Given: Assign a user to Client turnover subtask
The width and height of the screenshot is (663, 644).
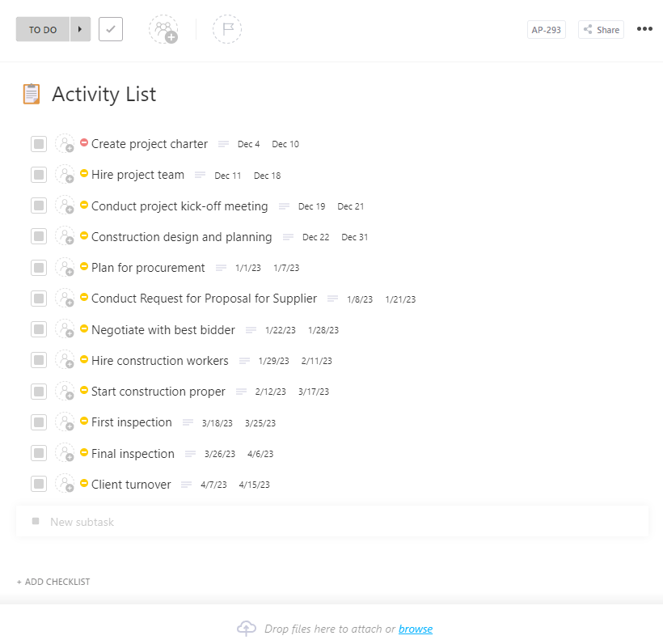Looking at the screenshot, I should click(x=65, y=484).
